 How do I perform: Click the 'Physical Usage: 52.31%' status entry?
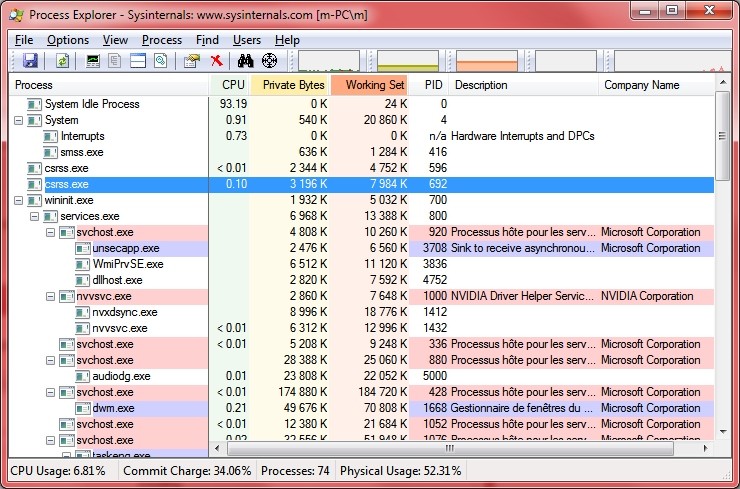point(400,471)
